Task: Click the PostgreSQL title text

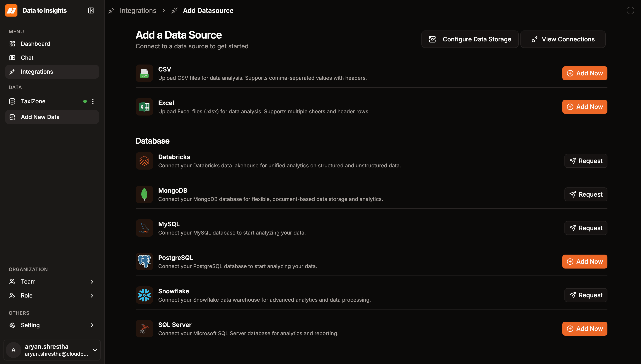Action: (176, 257)
